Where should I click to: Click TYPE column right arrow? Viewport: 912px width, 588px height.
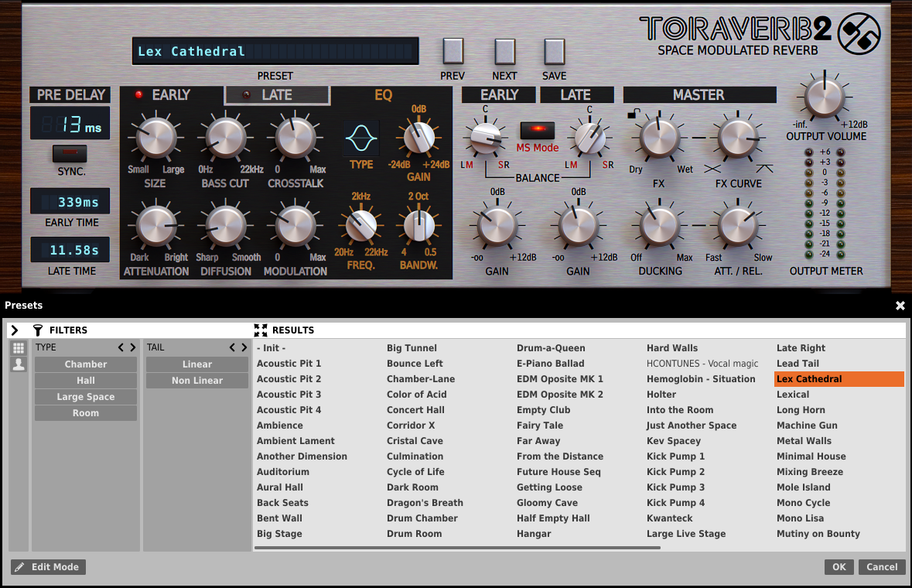[x=132, y=347]
